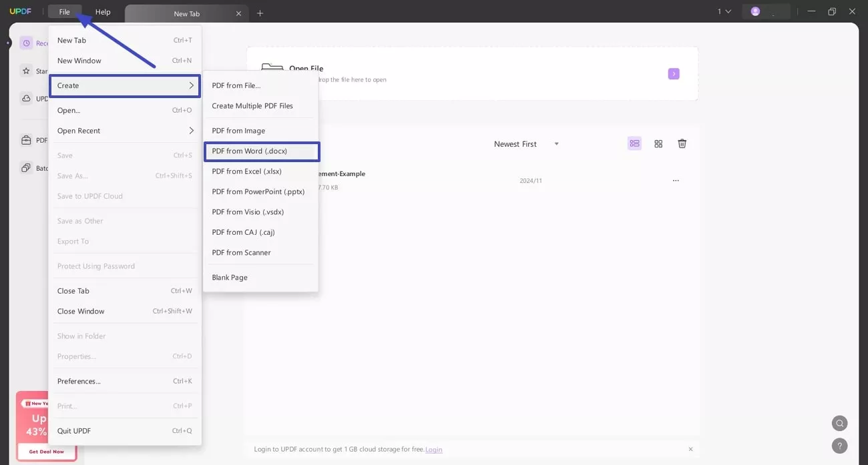868x465 pixels.
Task: Click the trash delete icon
Action: (682, 143)
